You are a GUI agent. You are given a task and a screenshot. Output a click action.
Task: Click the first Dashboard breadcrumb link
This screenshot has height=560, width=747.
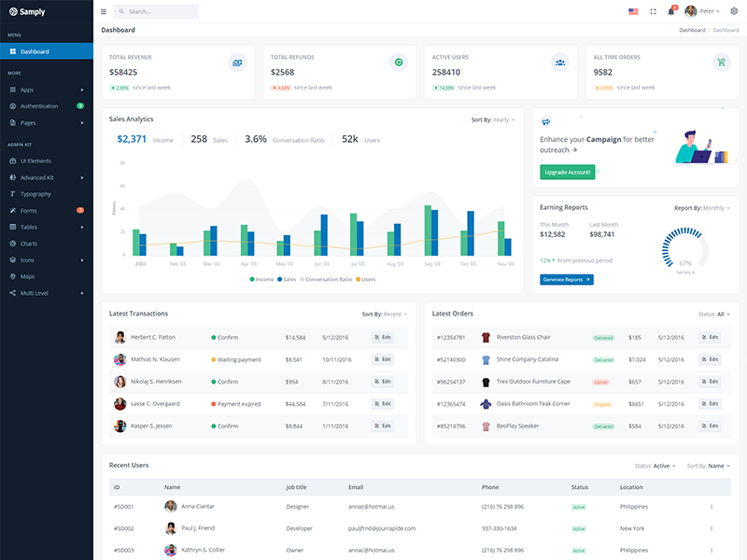tap(692, 30)
